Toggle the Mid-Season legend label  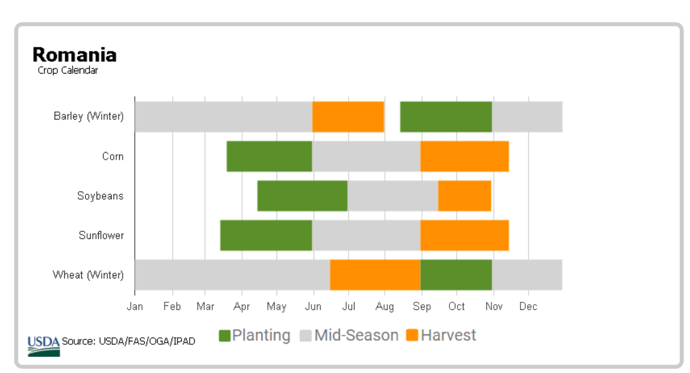356,335
